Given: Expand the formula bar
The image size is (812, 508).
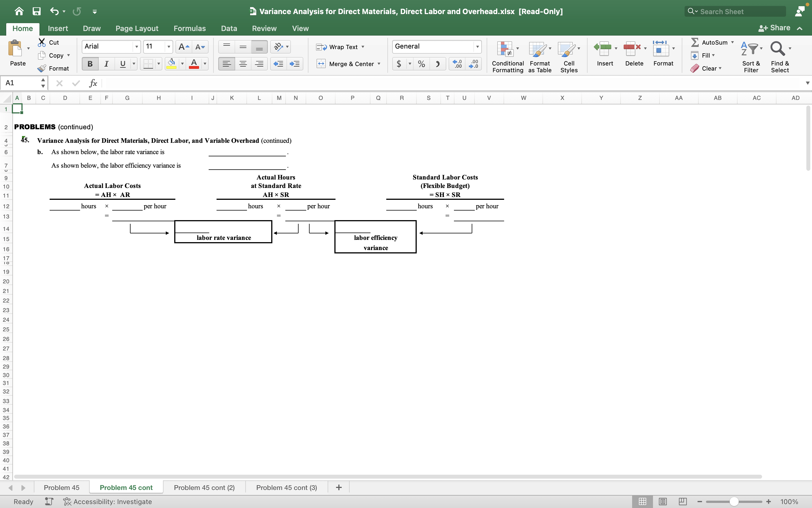Looking at the screenshot, I should 807,83.
